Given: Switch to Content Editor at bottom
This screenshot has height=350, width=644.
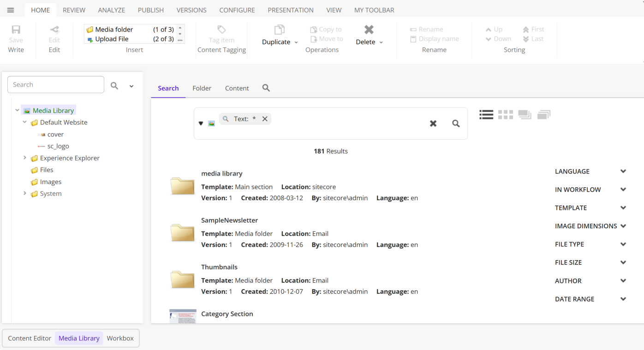Looking at the screenshot, I should coord(30,338).
